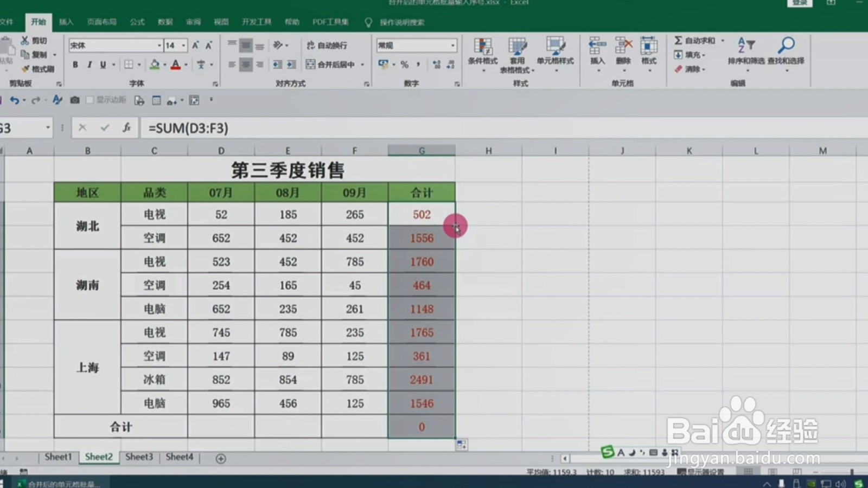Click the Insert Function fx icon
The width and height of the screenshot is (868, 488).
(126, 128)
